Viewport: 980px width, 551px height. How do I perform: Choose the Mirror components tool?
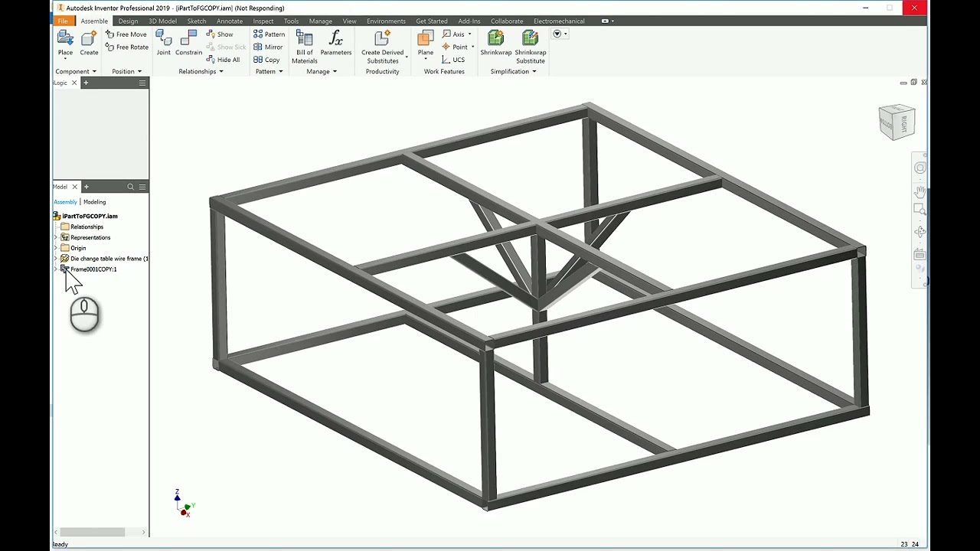coord(268,47)
